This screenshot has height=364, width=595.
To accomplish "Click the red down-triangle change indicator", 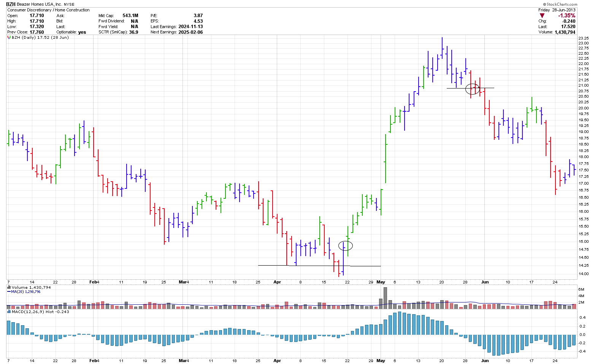I will (x=542, y=16).
